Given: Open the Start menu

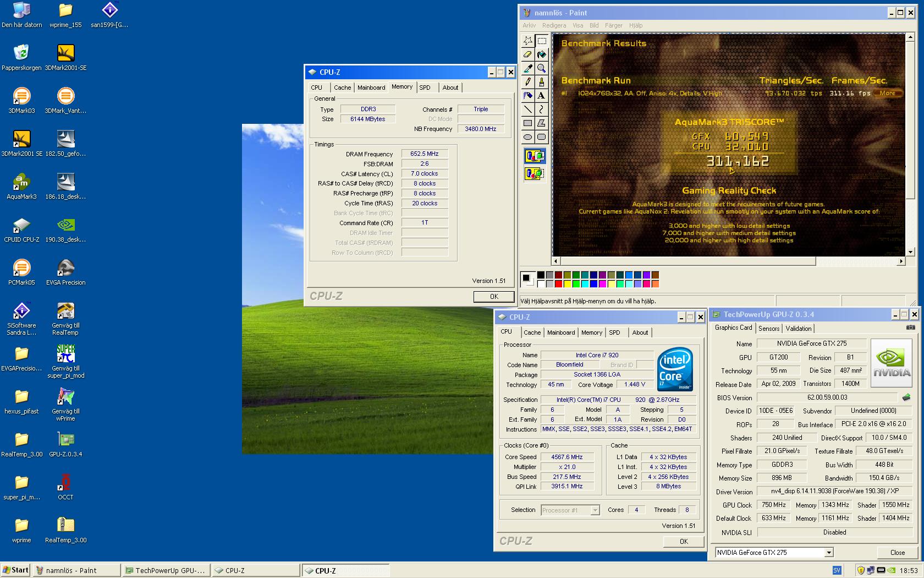Looking at the screenshot, I should (15, 570).
